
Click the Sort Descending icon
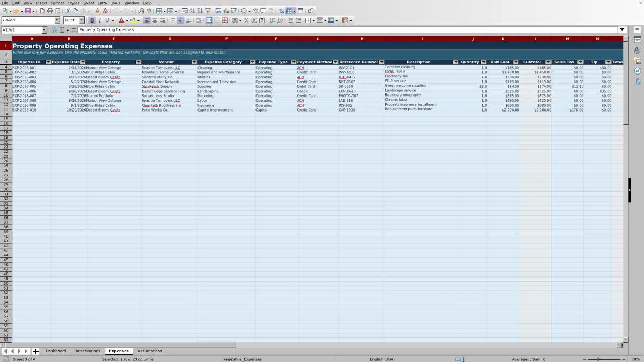tap(200, 11)
